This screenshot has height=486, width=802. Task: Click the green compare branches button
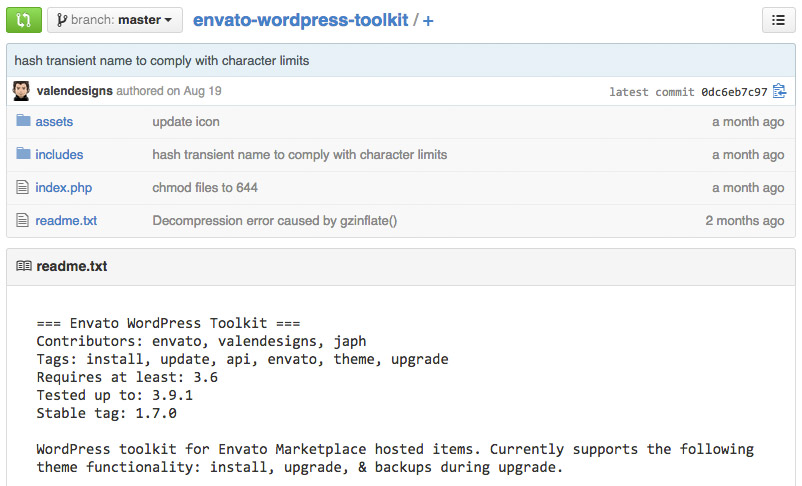tap(24, 20)
